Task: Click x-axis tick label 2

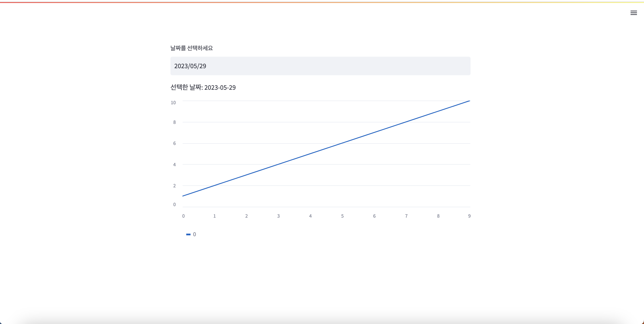Action: point(247,216)
